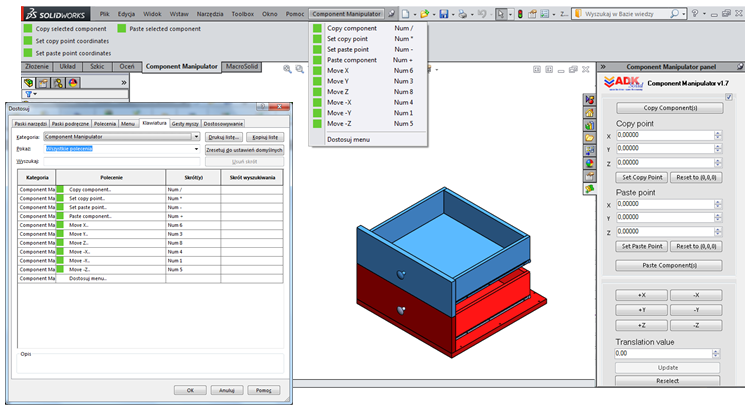
Task: Click the SolidWorks Resources task pane icon
Action: pos(589,100)
